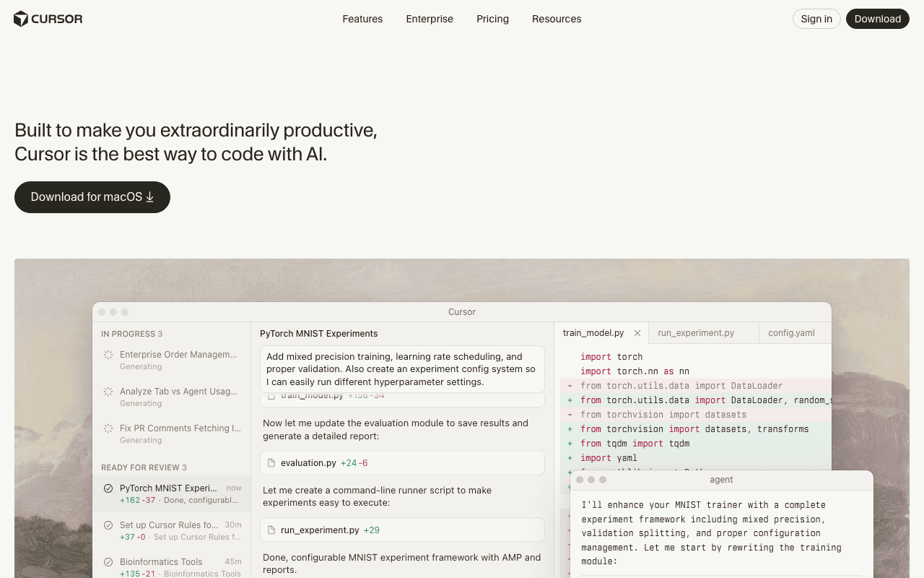
Task: Open the Features menu in navigation
Action: pyautogui.click(x=362, y=19)
